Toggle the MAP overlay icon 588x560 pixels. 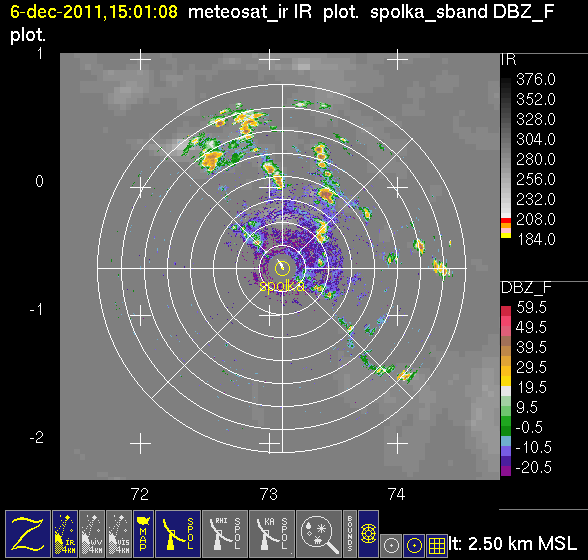coord(143,534)
